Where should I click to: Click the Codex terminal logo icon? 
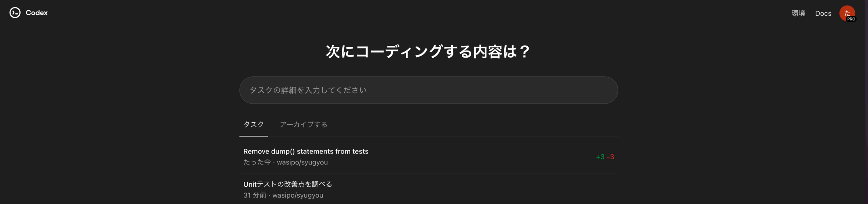(x=15, y=13)
